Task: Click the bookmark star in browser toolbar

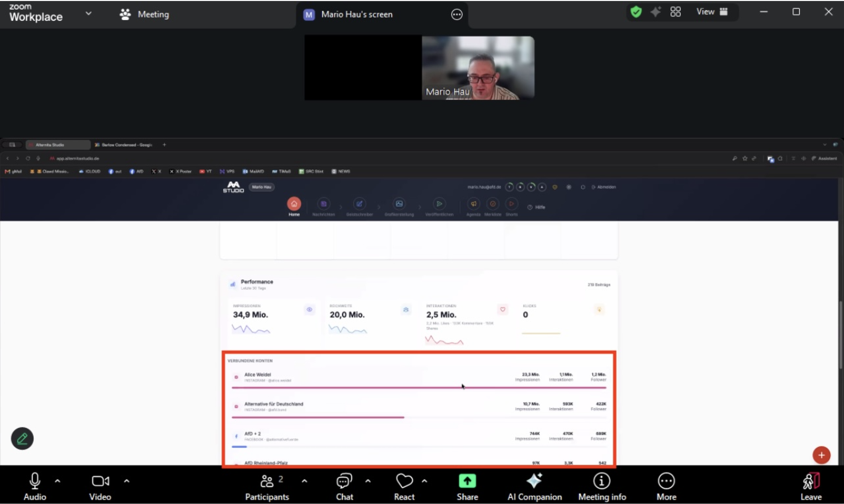Action: point(745,159)
